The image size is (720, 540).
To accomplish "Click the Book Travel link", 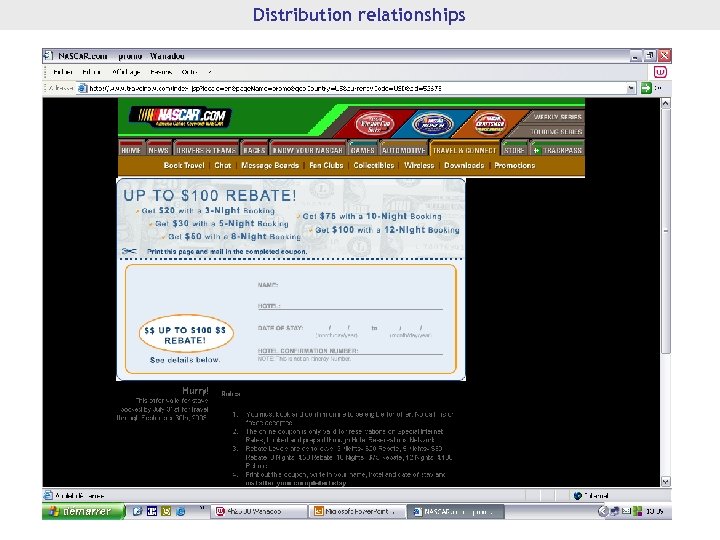I will [x=184, y=165].
